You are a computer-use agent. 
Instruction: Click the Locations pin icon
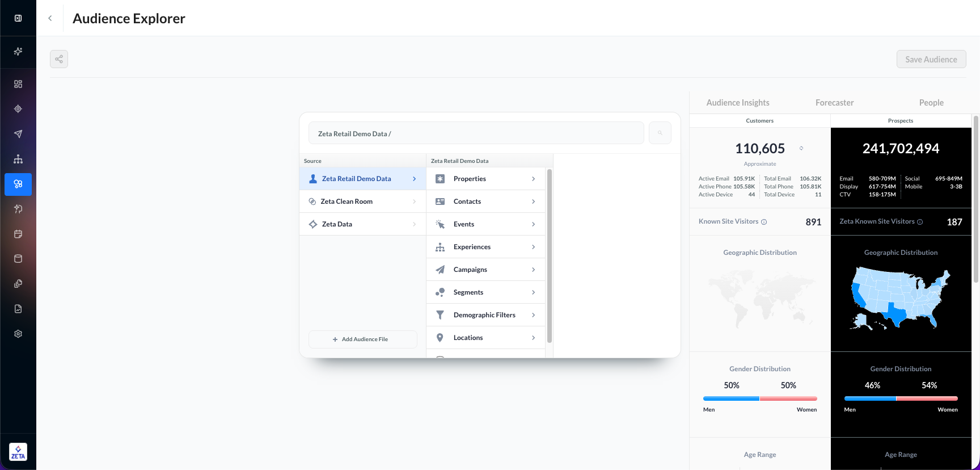(x=440, y=338)
